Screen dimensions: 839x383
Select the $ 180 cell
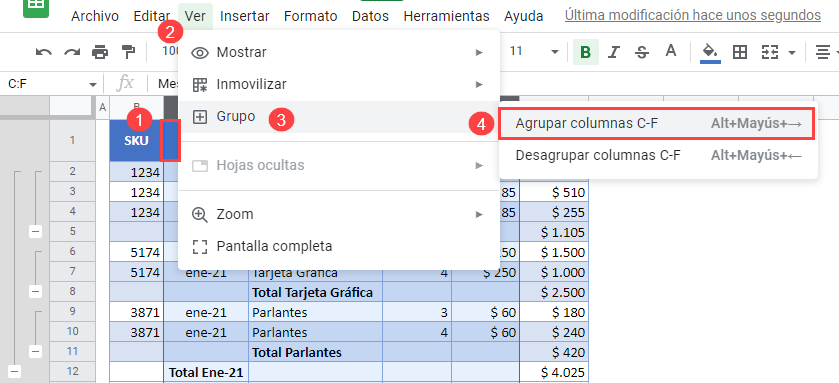click(x=554, y=312)
